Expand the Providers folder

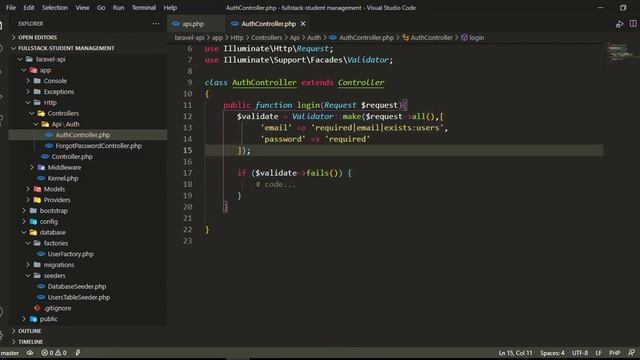56,200
